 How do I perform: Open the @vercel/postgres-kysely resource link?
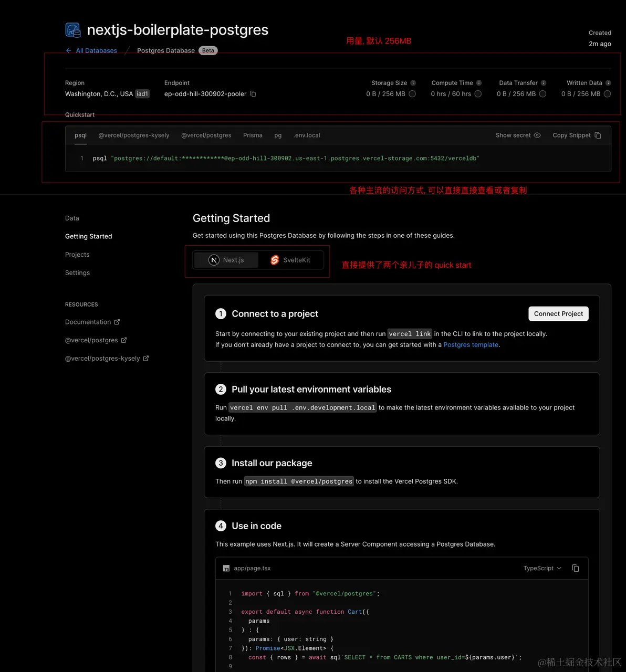point(102,359)
